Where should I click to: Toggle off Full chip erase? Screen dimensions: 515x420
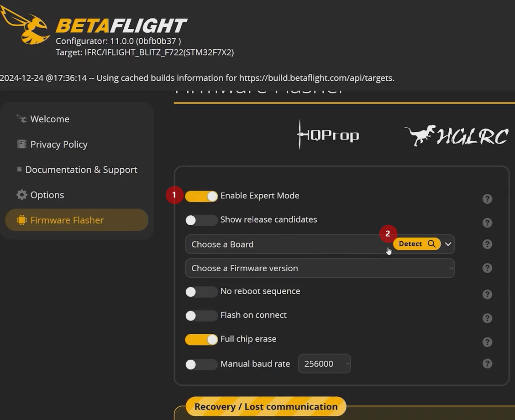[x=201, y=340]
